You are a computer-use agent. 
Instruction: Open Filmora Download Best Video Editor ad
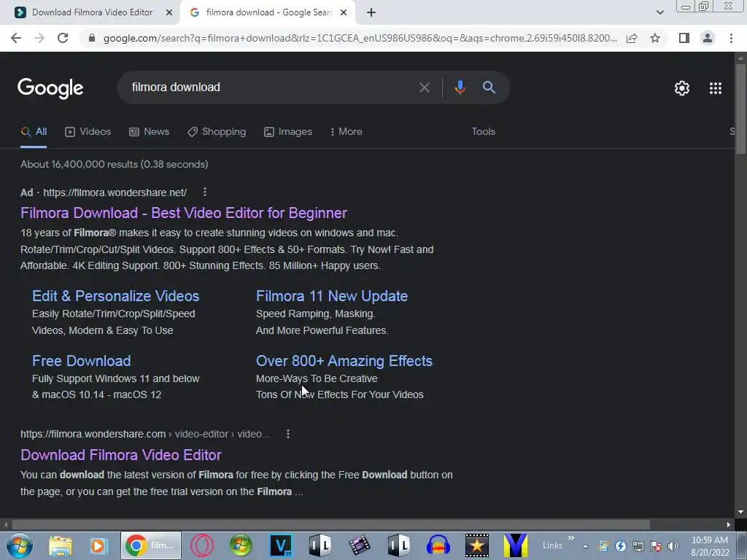(184, 213)
